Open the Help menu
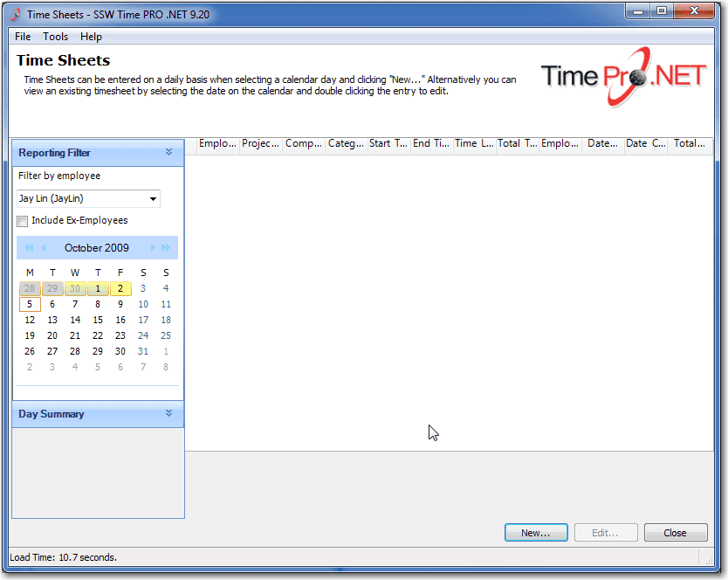Image resolution: width=728 pixels, height=580 pixels. click(91, 37)
